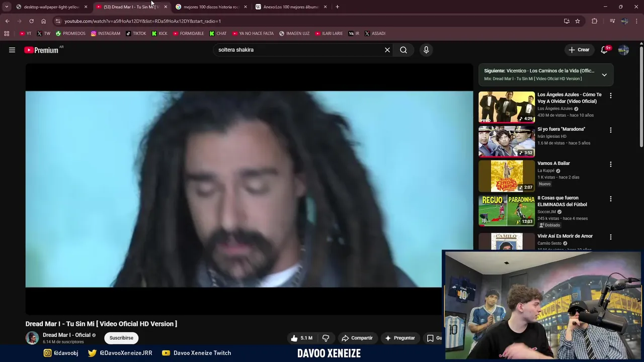Open browser extensions puzzle icon

coord(594,21)
